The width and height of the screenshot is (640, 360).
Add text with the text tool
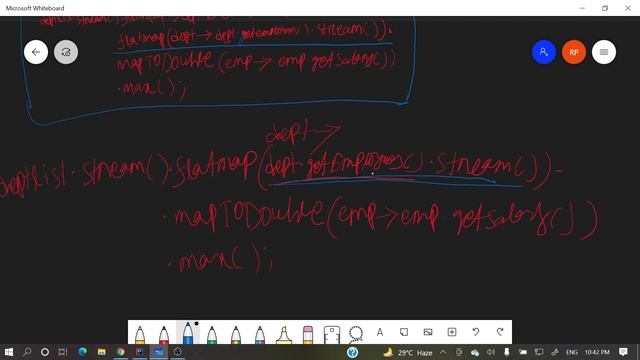pos(380,332)
